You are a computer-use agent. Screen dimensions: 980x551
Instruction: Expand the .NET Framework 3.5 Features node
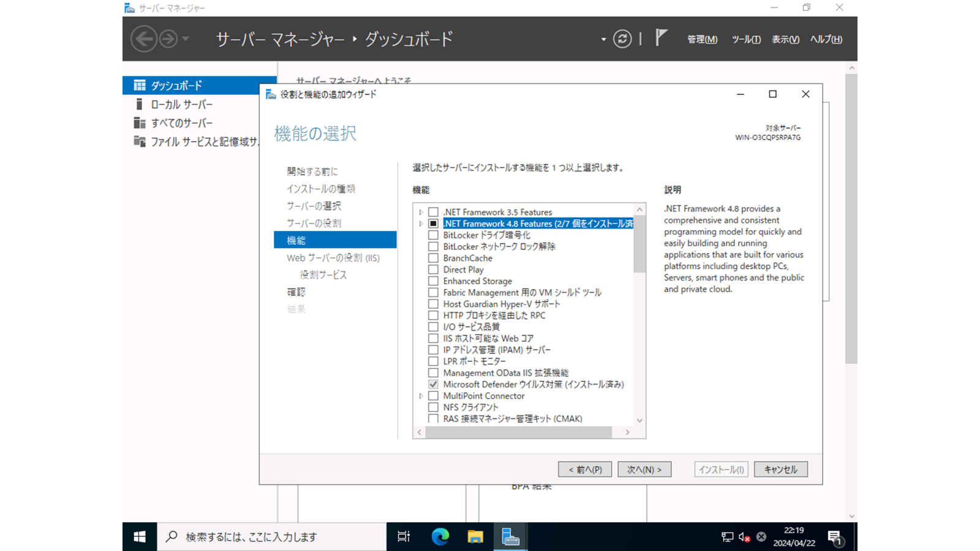(421, 212)
